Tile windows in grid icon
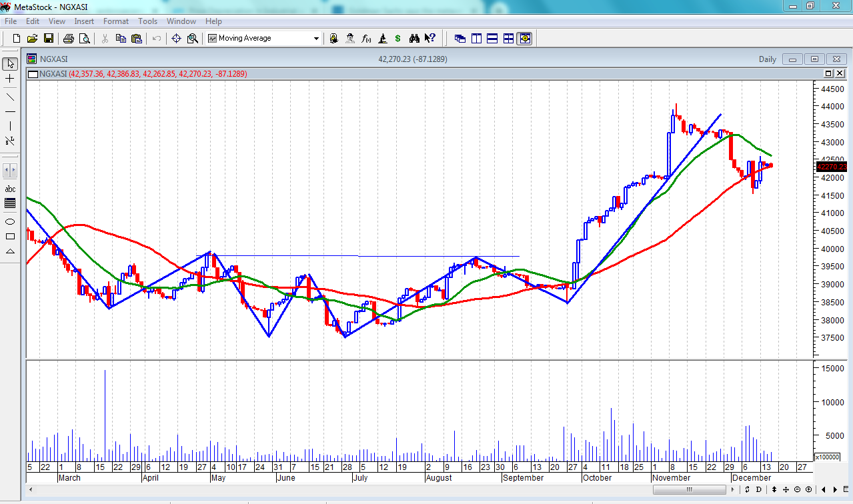Image resolution: width=853 pixels, height=504 pixels. (x=508, y=39)
